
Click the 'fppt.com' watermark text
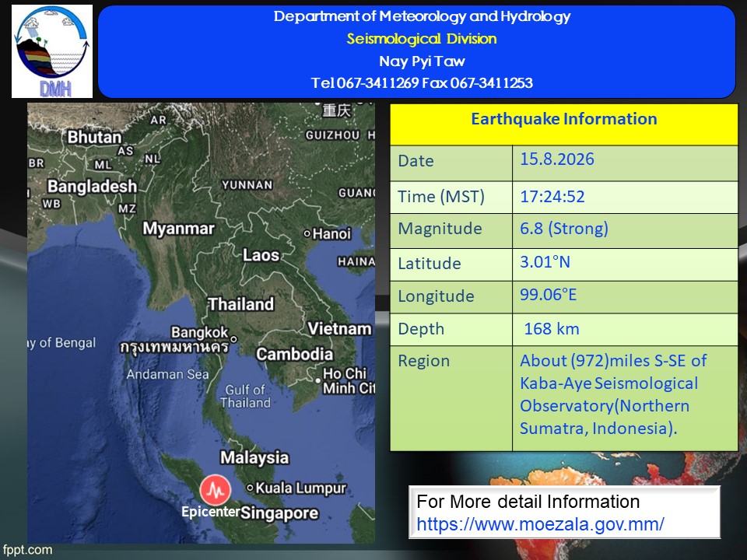[x=27, y=550]
